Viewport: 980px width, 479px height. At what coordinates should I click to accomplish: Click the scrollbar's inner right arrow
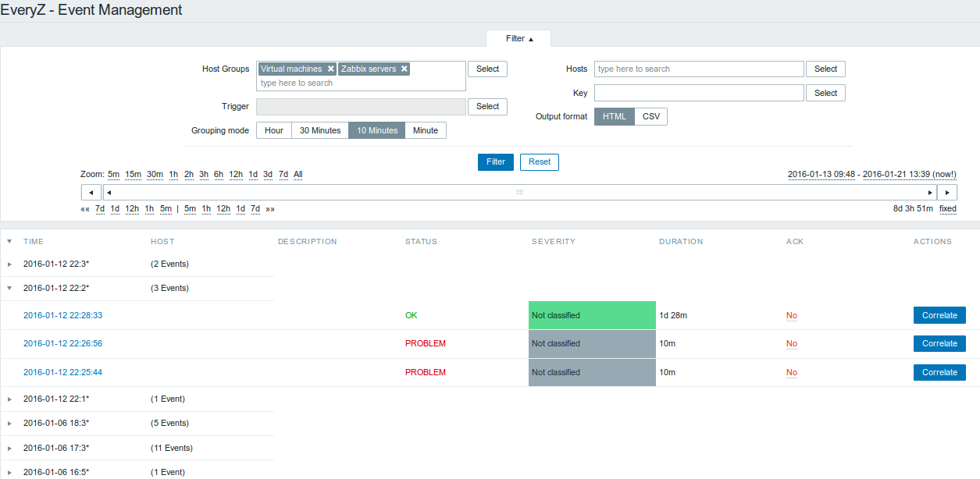(x=930, y=192)
